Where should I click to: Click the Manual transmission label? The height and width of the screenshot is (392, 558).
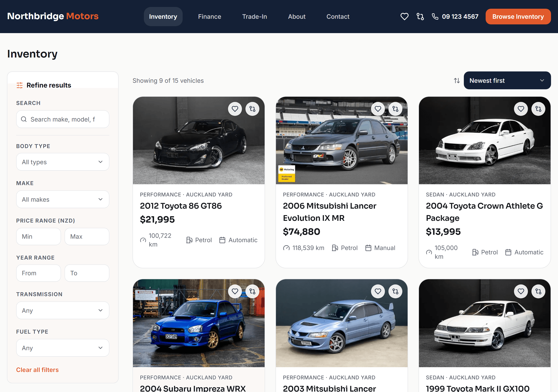[384, 248]
